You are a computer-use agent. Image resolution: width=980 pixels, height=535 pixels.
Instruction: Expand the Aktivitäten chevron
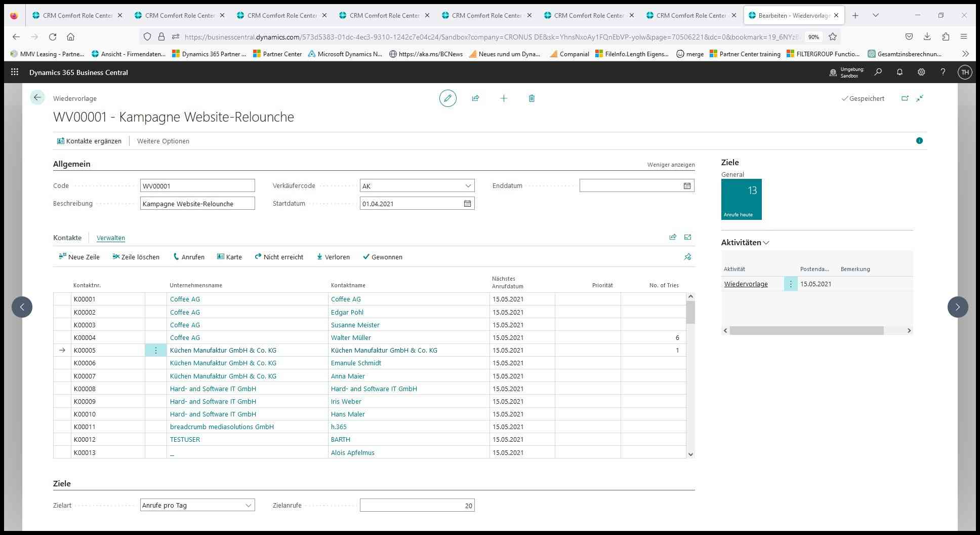pos(766,243)
